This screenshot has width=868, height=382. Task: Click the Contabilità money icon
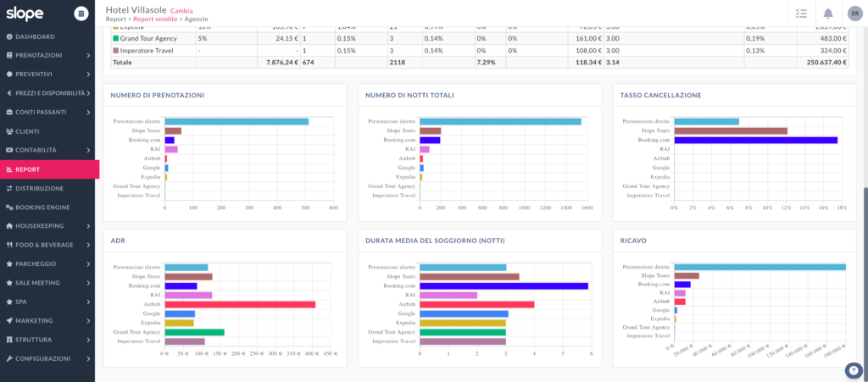pos(9,150)
